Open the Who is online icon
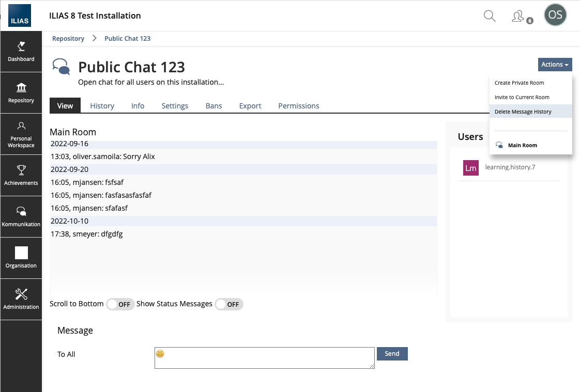The image size is (580, 392). click(518, 17)
